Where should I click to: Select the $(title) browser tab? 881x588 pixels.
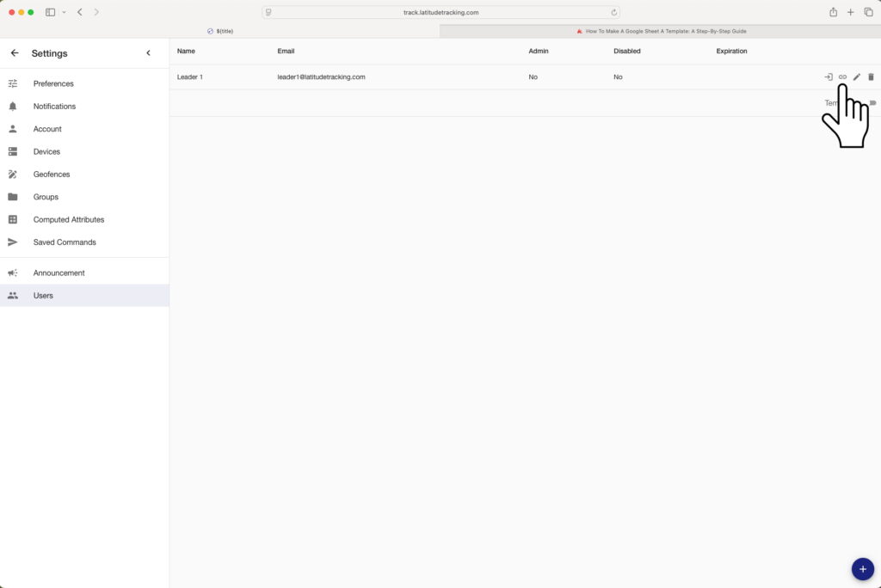point(220,30)
